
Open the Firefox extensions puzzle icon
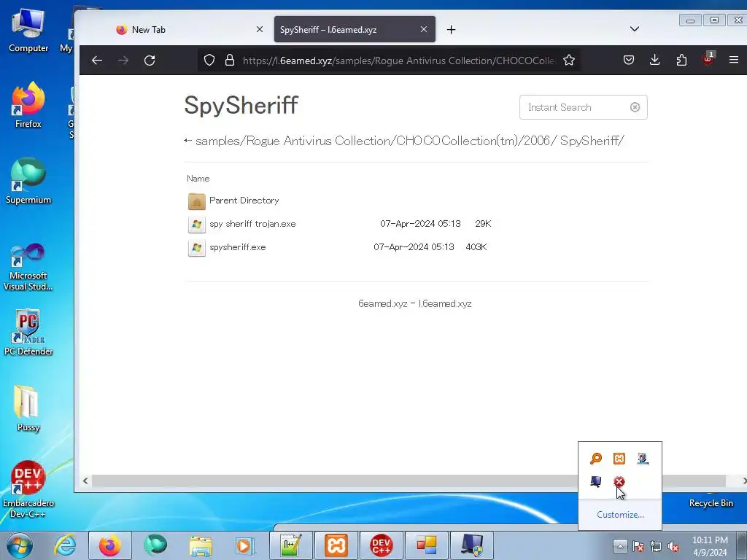(681, 60)
